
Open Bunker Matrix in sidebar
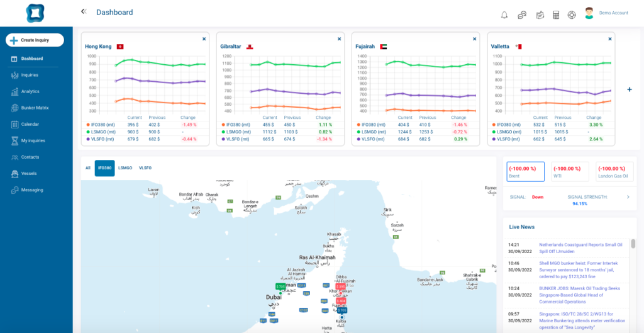tap(35, 108)
